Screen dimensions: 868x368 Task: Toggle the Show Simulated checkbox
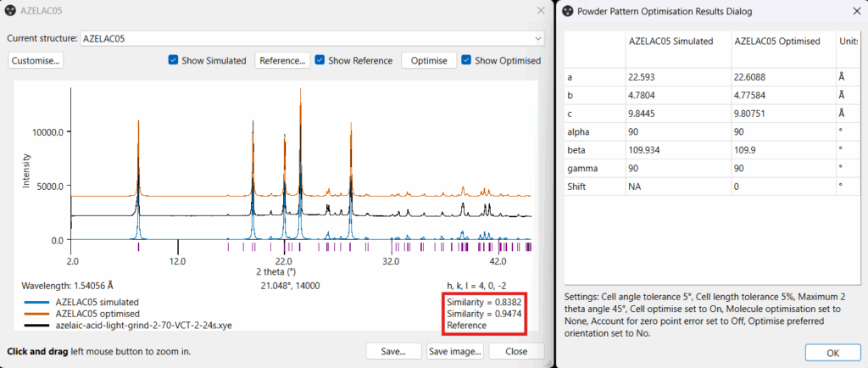point(174,60)
